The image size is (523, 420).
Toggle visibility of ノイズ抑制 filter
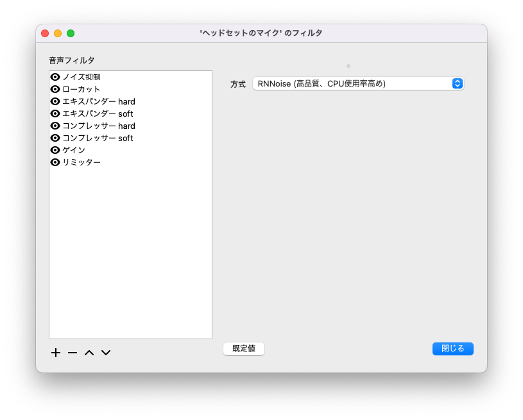[55, 77]
